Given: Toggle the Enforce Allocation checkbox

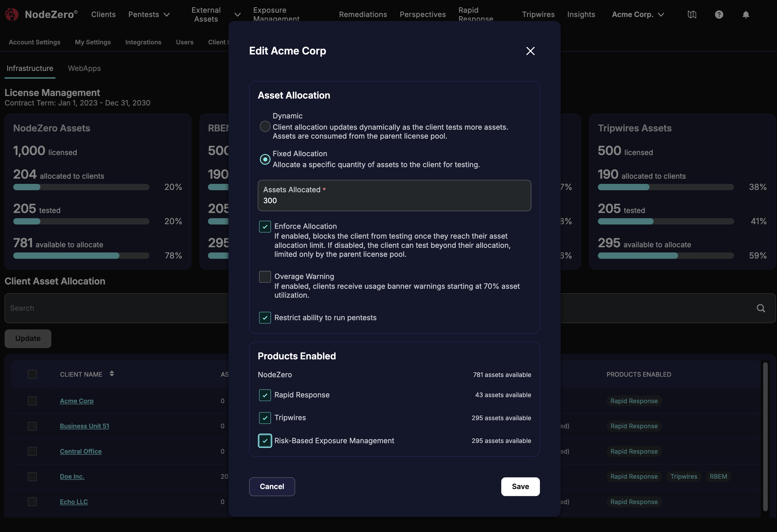Looking at the screenshot, I should click(x=265, y=226).
